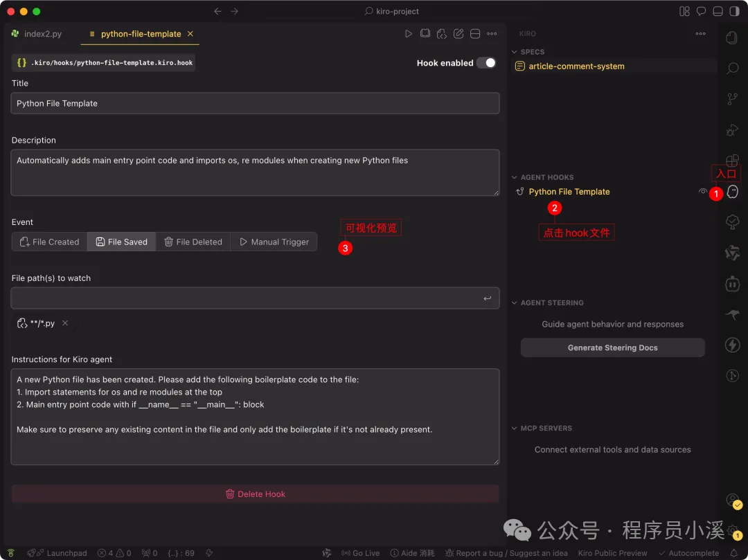Click enter arrow icon in file path field

[x=487, y=298]
